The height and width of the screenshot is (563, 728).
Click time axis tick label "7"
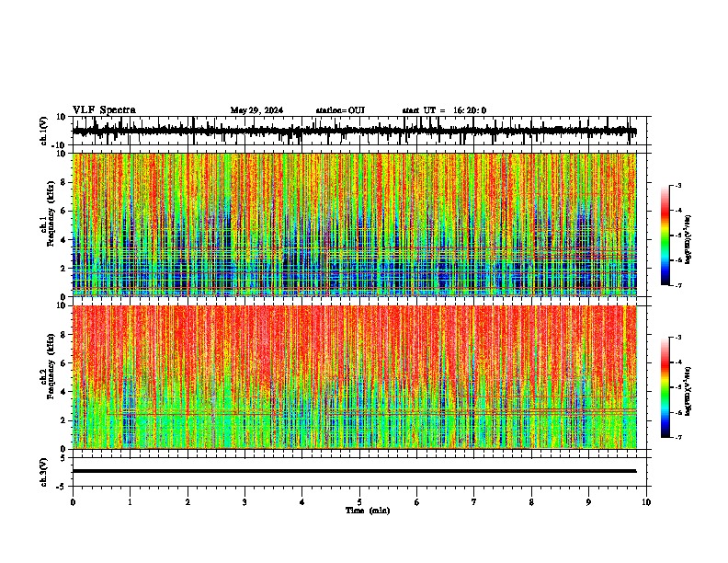click(474, 502)
